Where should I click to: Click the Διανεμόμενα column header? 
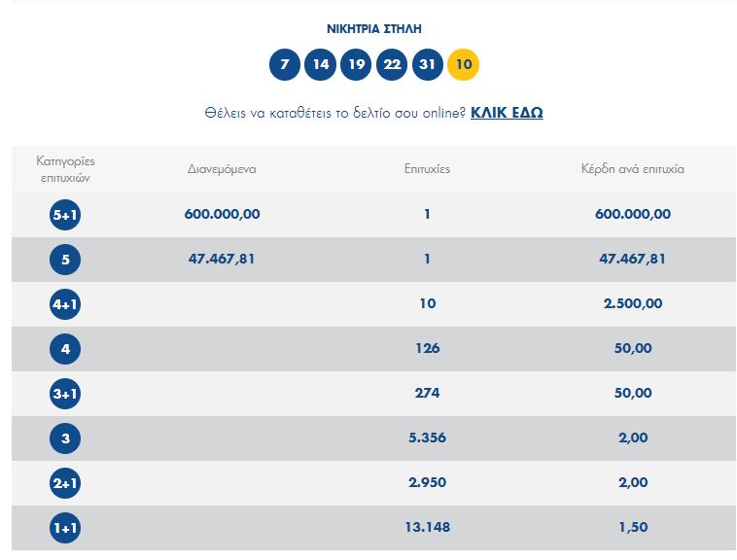222,169
